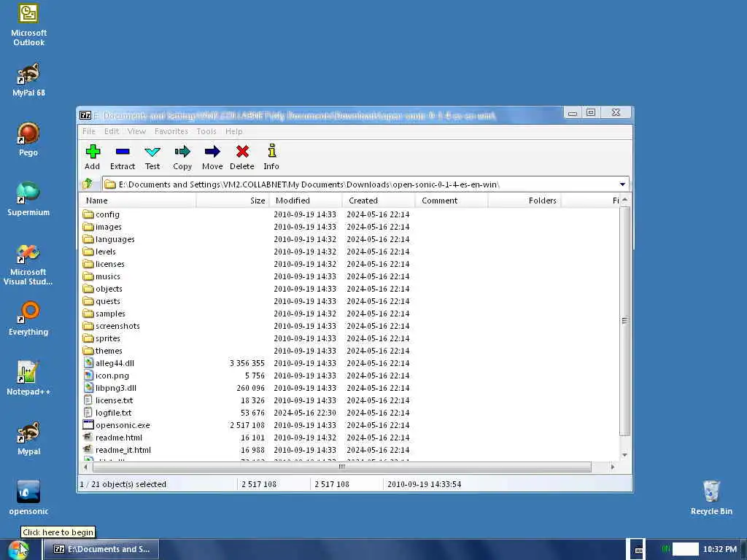The width and height of the screenshot is (747, 560).
Task: Select the levels folder row
Action: [350, 252]
